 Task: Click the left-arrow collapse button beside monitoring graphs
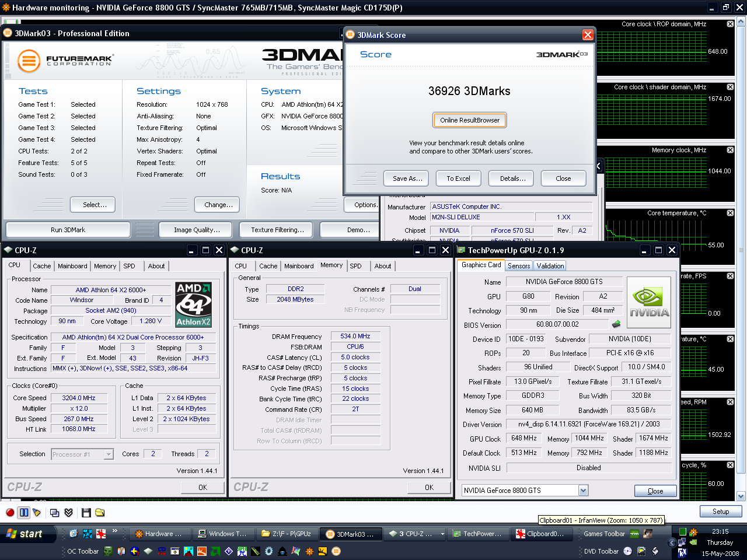[599, 166]
